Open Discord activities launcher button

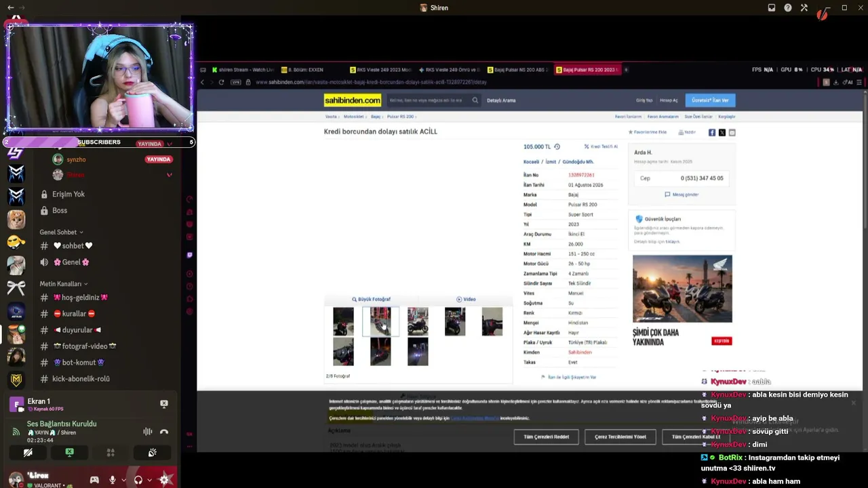click(x=111, y=453)
